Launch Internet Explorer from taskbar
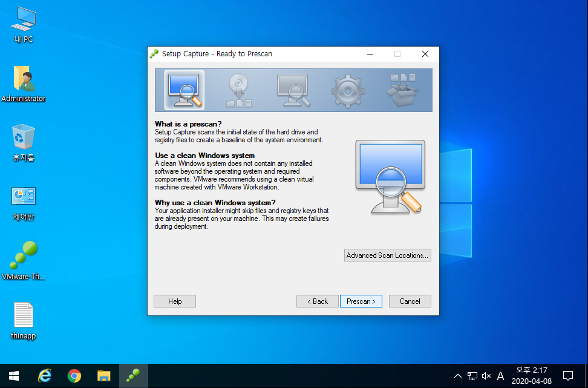This screenshot has width=588, height=388. [x=45, y=376]
